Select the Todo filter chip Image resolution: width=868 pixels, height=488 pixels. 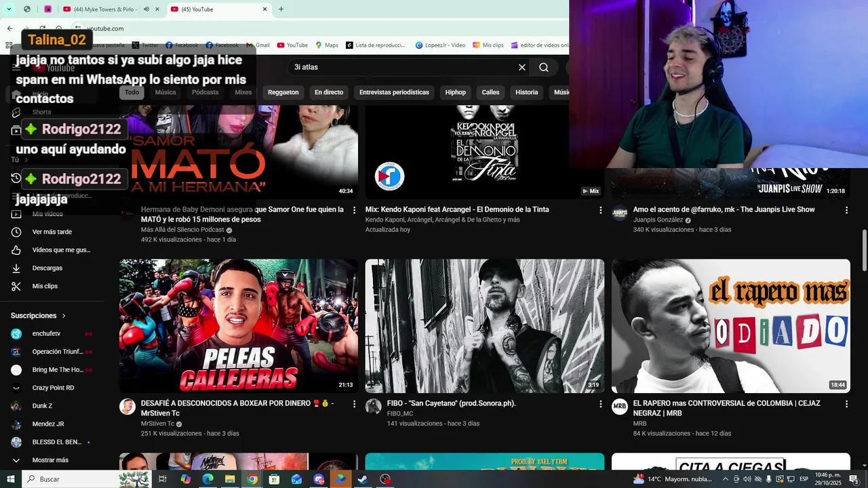pyautogui.click(x=132, y=92)
